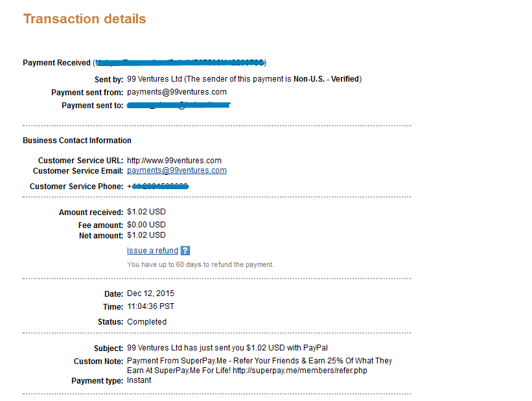Viewport: 532px width, 401px height.
Task: Click the Net amount $1.02 USD value
Action: pos(146,235)
